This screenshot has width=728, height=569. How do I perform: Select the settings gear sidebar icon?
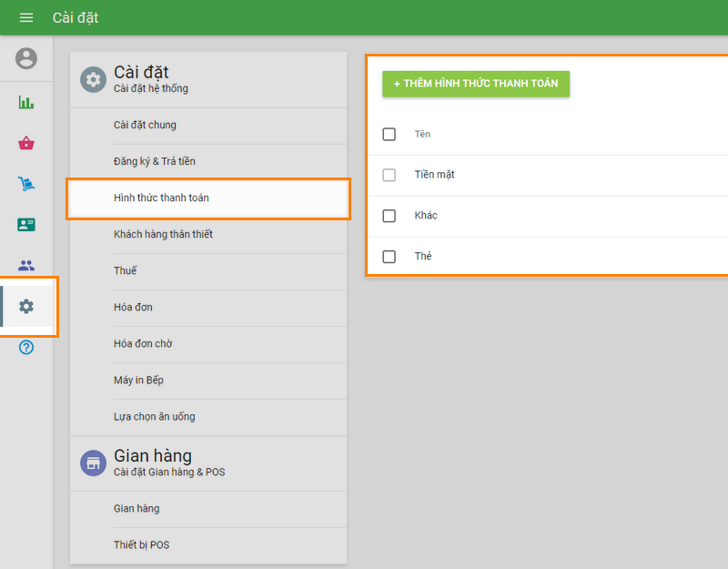click(26, 307)
